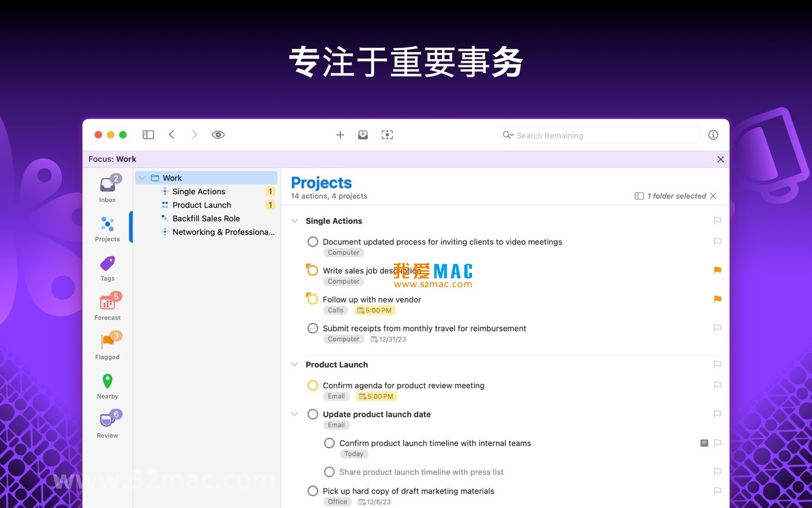Click the Search Remaining field
Image resolution: width=812 pixels, height=508 pixels.
tap(598, 135)
